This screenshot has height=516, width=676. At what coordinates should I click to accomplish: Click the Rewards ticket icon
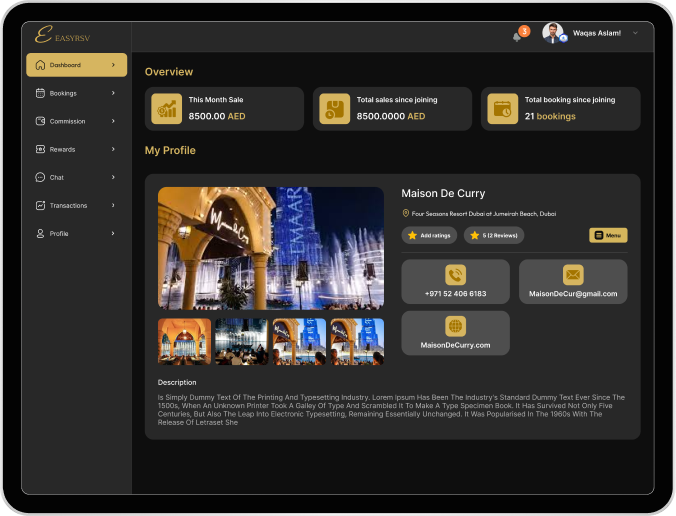pos(40,149)
